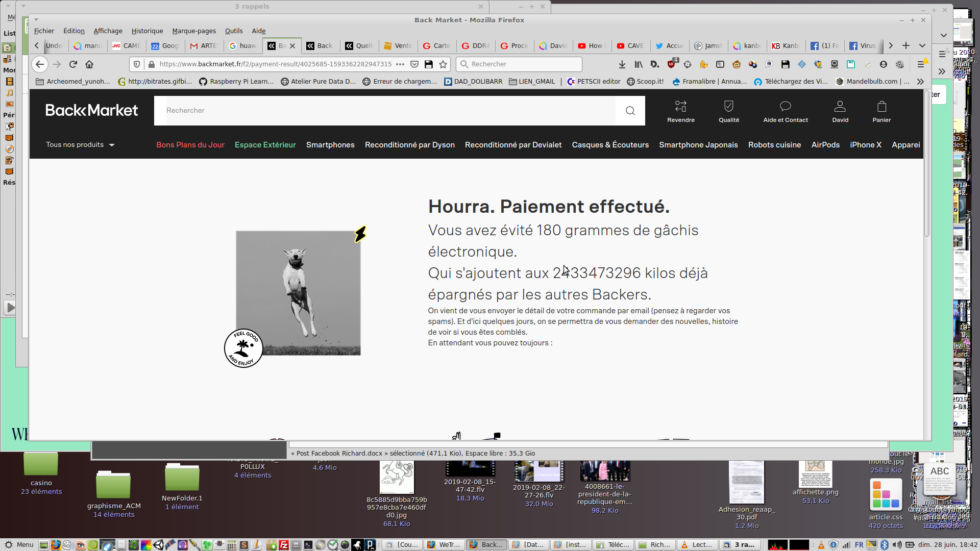980x551 pixels.
Task: Click the search magnifier button
Action: click(630, 111)
